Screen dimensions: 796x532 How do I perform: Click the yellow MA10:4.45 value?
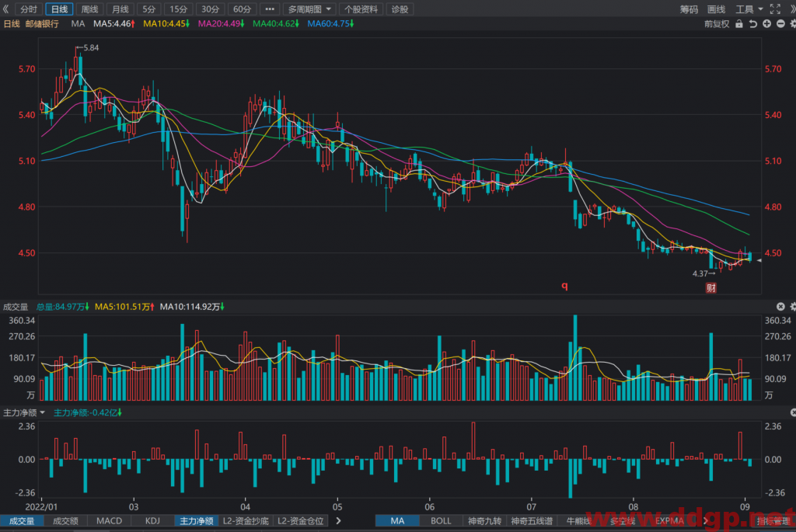166,24
